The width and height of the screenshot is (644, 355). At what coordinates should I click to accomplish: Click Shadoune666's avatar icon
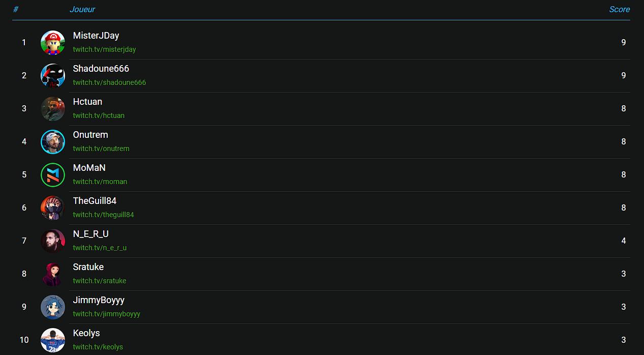[x=53, y=76]
